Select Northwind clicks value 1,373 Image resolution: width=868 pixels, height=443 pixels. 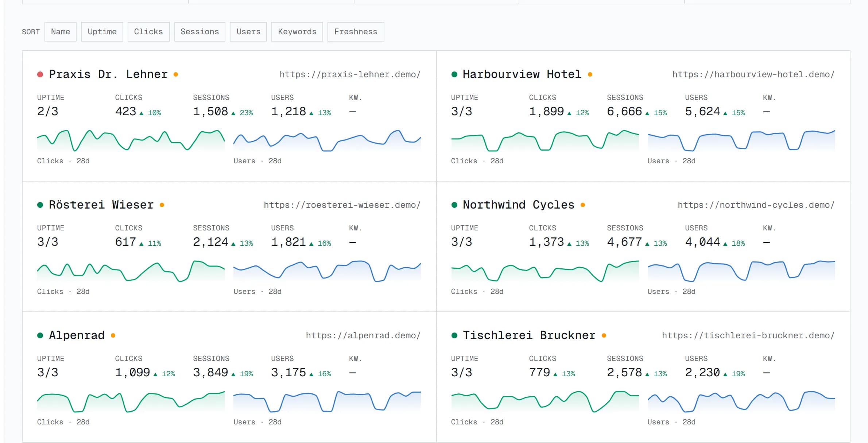(x=546, y=242)
